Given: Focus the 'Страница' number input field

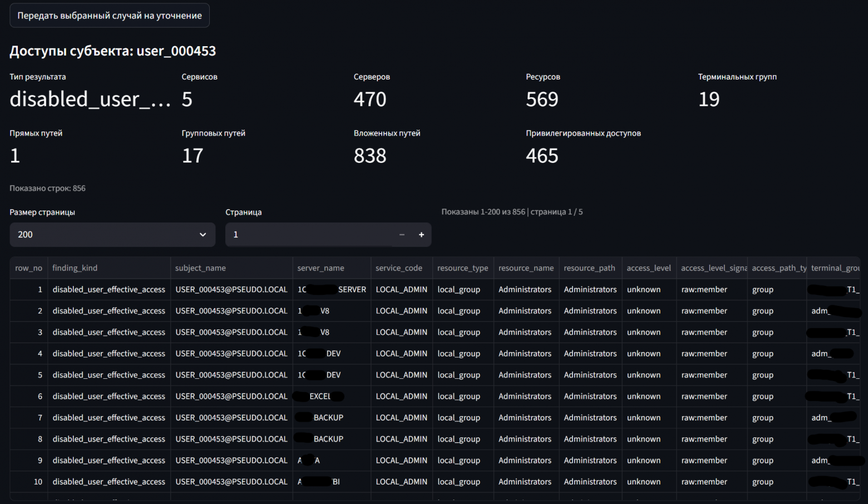Looking at the screenshot, I should 309,235.
